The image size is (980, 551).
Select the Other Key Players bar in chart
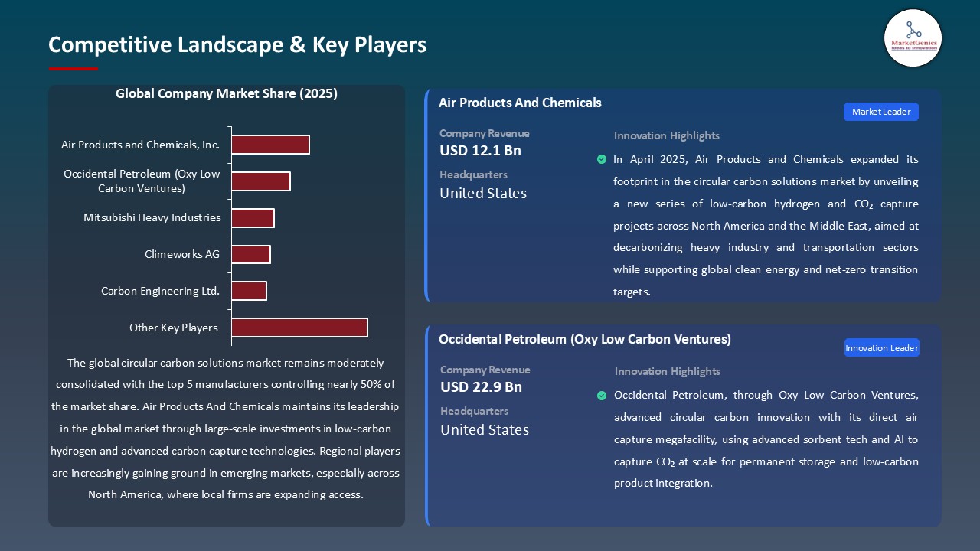pos(299,328)
